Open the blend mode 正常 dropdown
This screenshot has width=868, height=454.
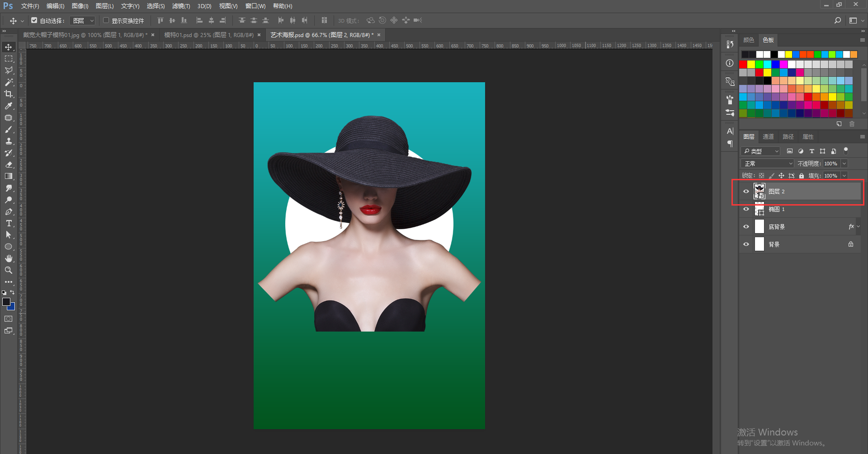point(768,164)
